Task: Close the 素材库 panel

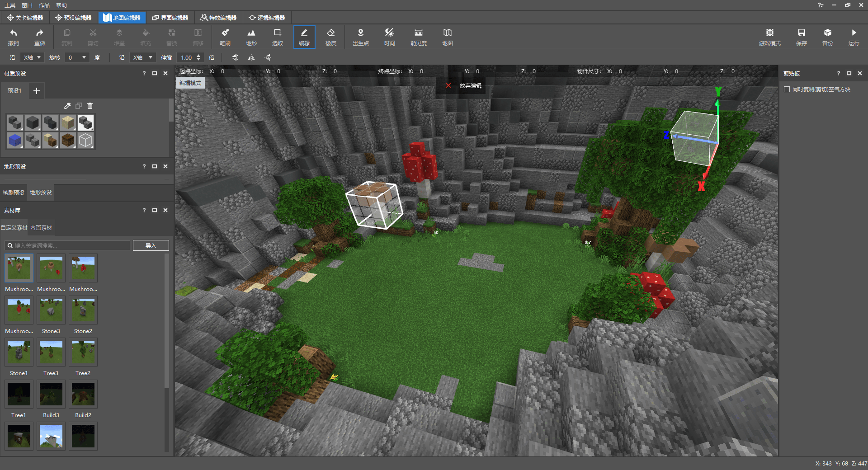Action: pyautogui.click(x=165, y=210)
